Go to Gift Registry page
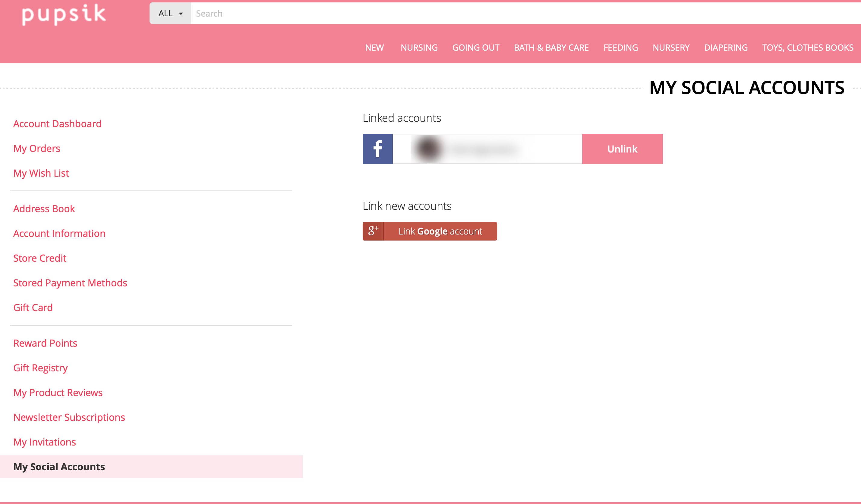The width and height of the screenshot is (861, 504). 40,368
